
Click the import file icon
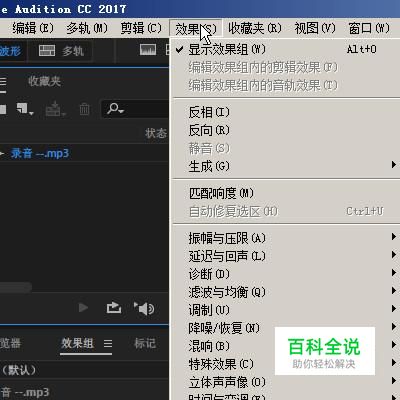55,109
